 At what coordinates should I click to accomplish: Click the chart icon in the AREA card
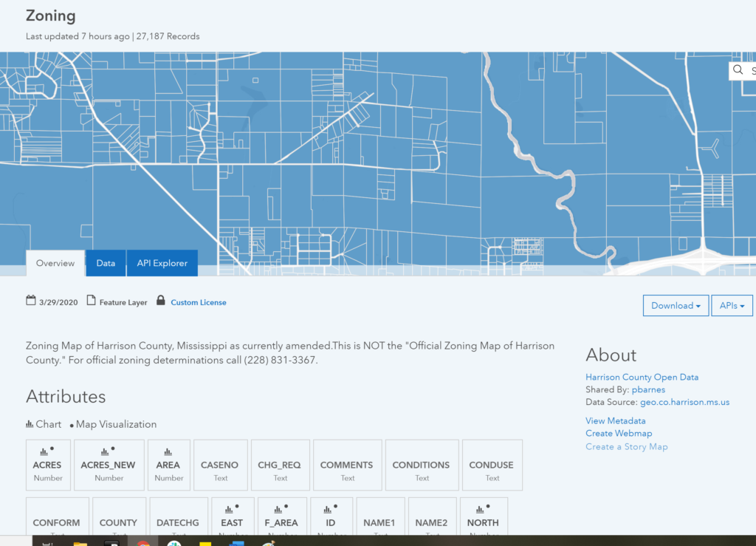point(168,451)
